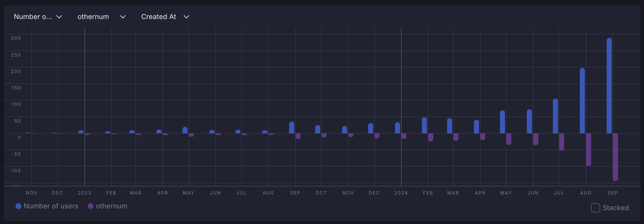Select the longest purple bar below zero
This screenshot has height=224, width=644.
(x=615, y=157)
